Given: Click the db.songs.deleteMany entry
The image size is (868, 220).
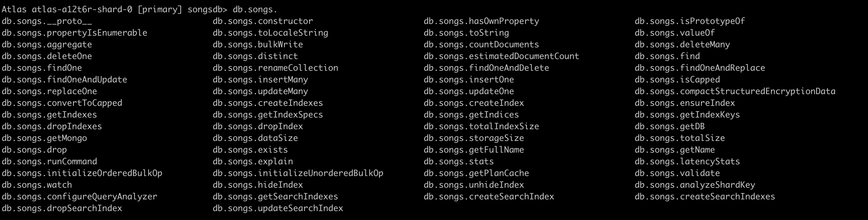Looking at the screenshot, I should point(682,44).
